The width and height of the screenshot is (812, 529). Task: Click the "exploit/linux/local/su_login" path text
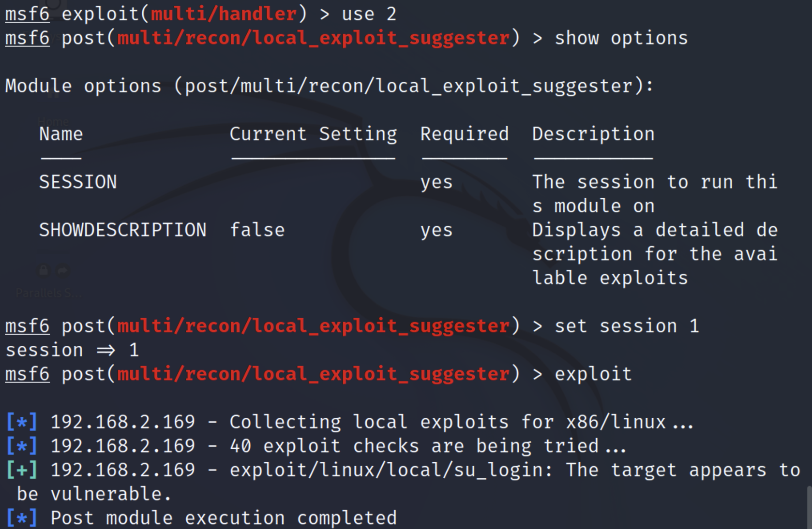tap(386, 470)
